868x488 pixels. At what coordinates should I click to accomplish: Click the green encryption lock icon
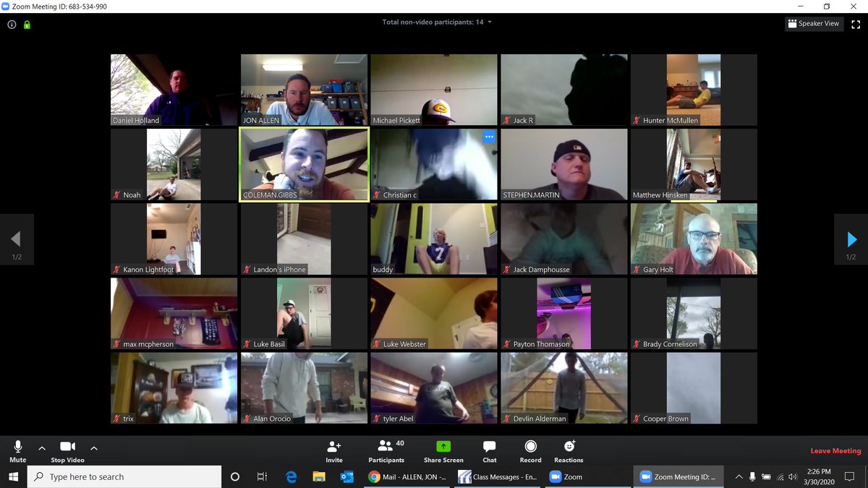point(27,24)
